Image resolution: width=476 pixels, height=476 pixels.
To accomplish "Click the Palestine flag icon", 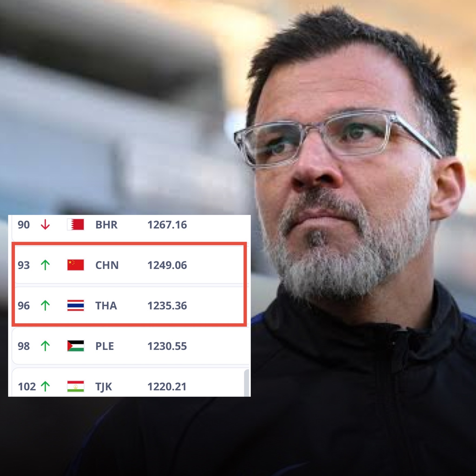I will (x=76, y=346).
